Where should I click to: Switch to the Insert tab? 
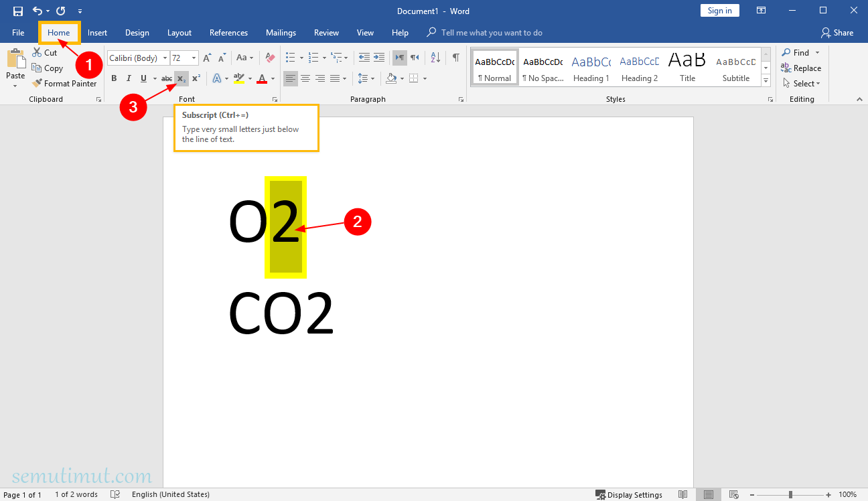click(x=98, y=32)
